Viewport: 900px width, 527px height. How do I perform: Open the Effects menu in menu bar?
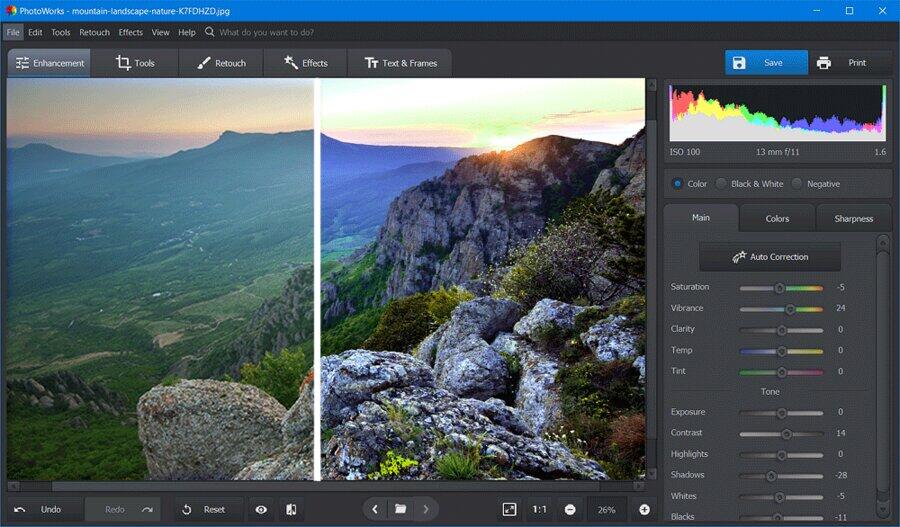(131, 32)
